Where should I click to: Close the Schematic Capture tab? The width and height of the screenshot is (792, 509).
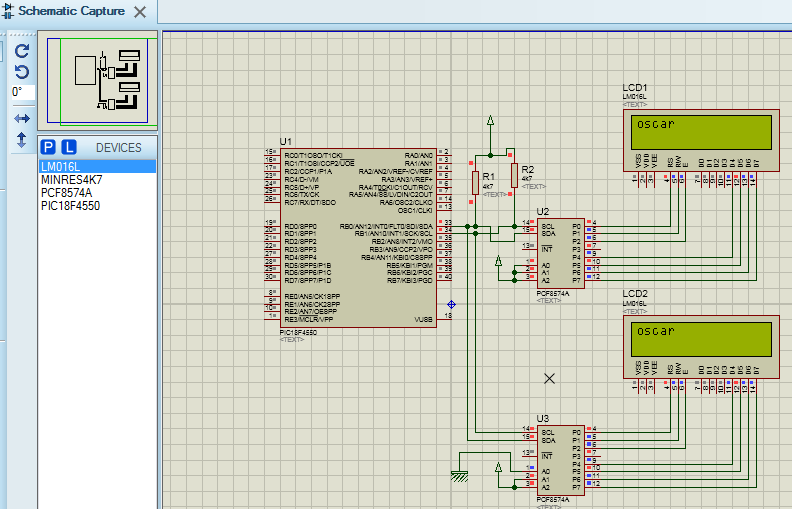click(x=140, y=12)
